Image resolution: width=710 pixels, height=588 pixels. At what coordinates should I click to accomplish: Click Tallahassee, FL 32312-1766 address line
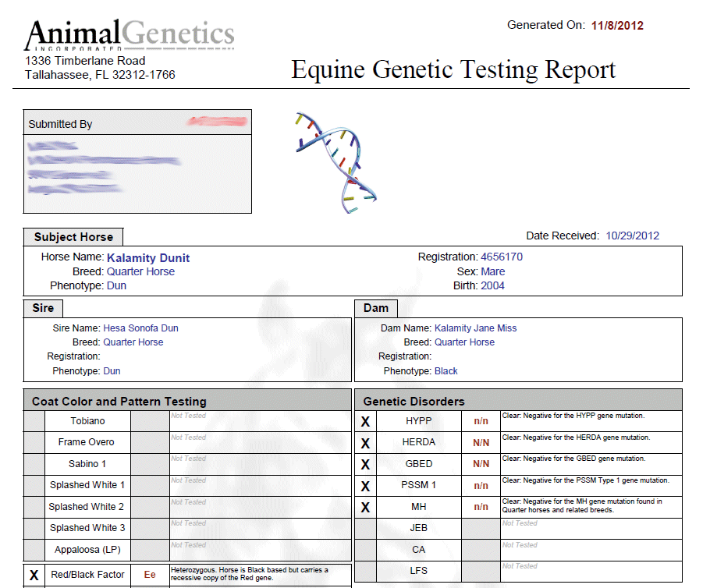[x=100, y=75]
